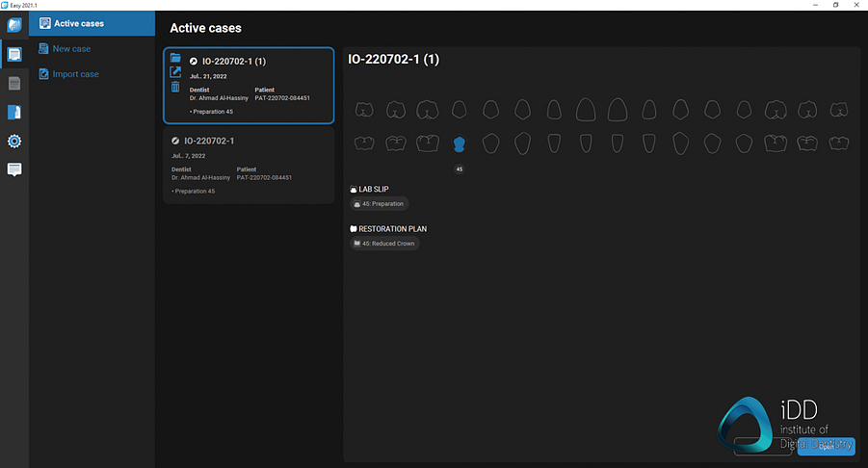Click the export arrow icon on the selected case

click(175, 72)
